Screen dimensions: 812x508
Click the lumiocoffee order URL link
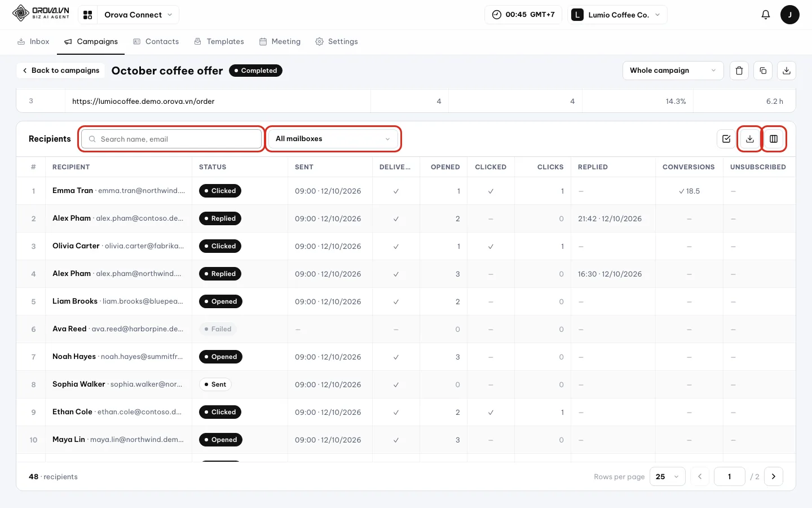click(x=143, y=102)
